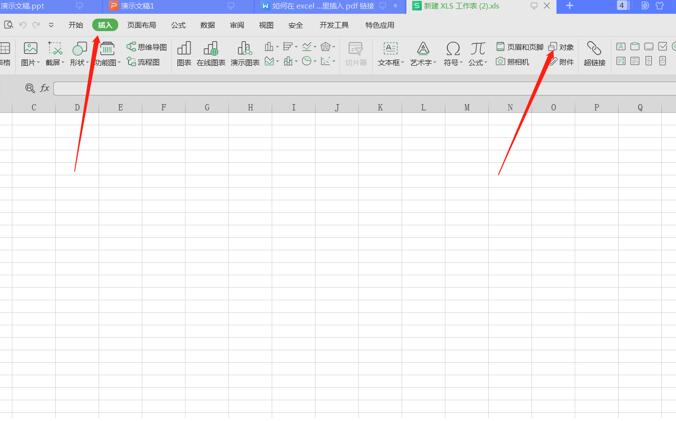
Task: Insert a 文本框 text box
Action: pyautogui.click(x=391, y=54)
